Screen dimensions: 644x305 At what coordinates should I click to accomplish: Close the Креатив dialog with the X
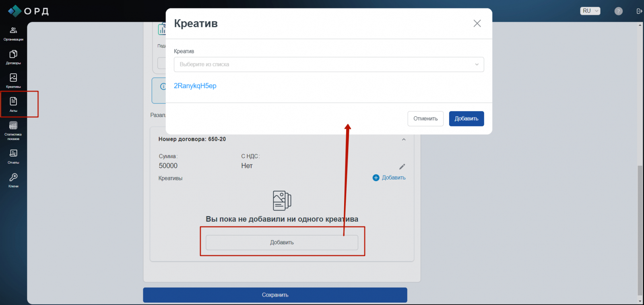point(477,23)
